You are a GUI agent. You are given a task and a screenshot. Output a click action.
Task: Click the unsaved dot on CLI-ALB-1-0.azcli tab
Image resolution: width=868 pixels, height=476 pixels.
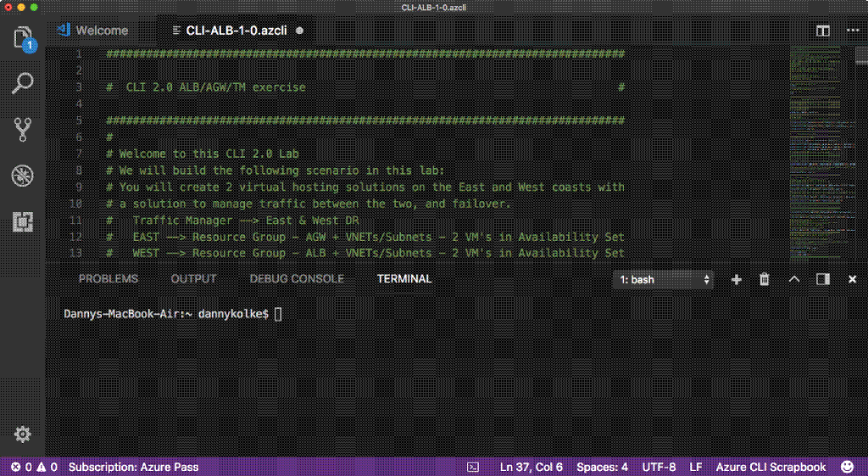pyautogui.click(x=299, y=31)
